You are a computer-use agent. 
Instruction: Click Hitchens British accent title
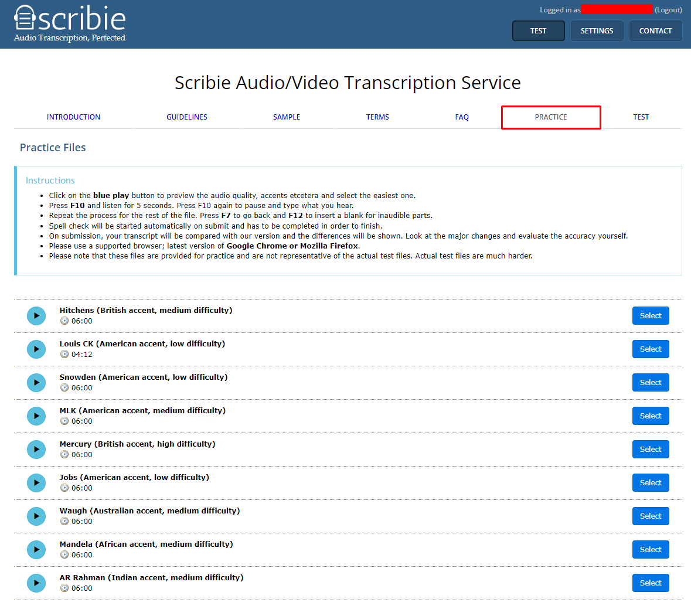(146, 311)
